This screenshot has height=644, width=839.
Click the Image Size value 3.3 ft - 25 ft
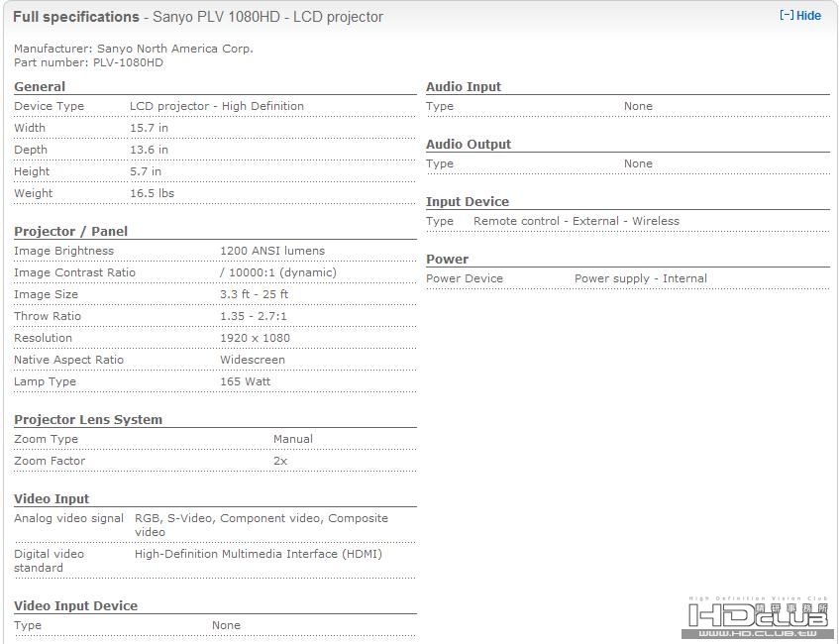coord(255,294)
